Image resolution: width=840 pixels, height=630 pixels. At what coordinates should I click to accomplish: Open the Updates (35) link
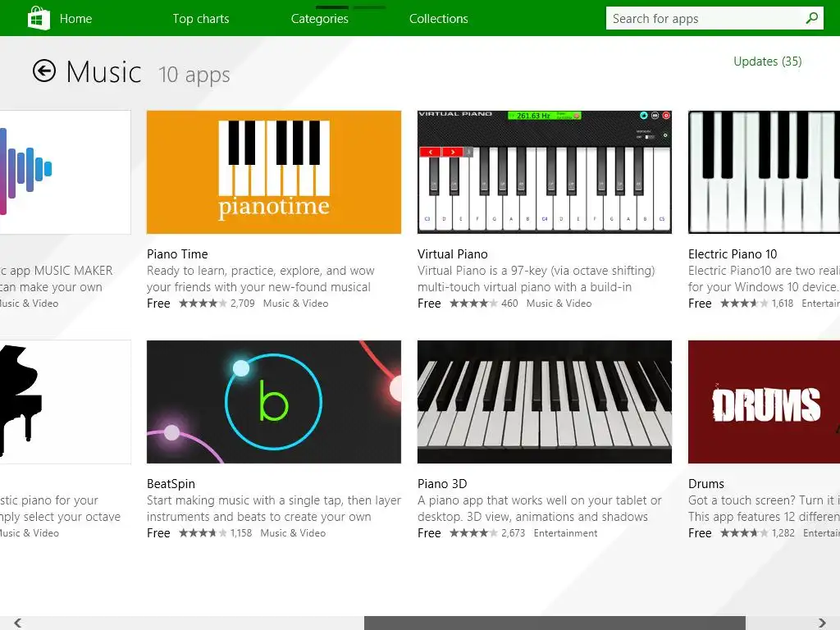click(768, 62)
